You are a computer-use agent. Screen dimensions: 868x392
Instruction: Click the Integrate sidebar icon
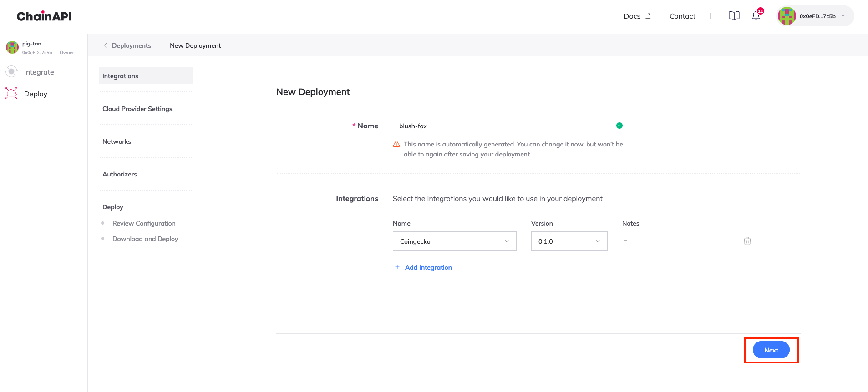(x=11, y=72)
